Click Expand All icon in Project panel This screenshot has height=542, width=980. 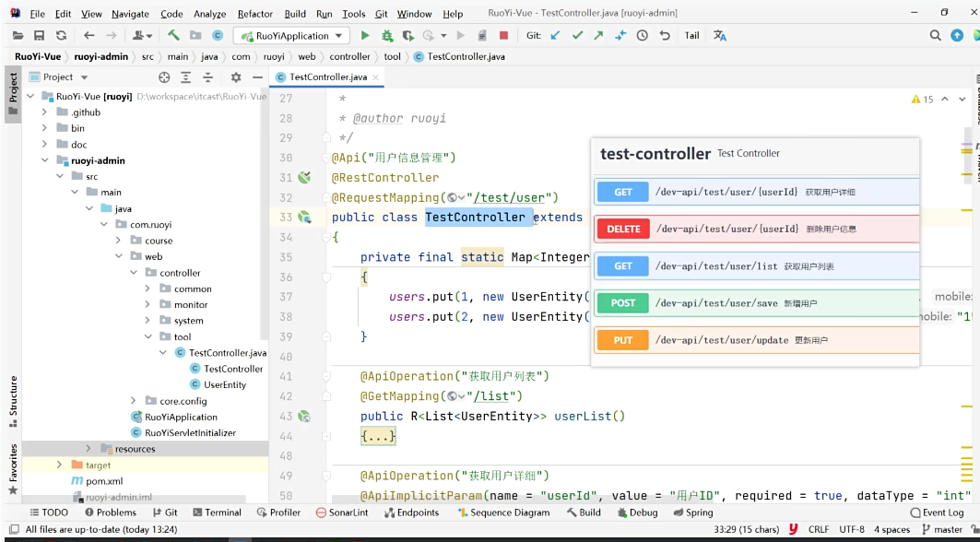click(185, 77)
